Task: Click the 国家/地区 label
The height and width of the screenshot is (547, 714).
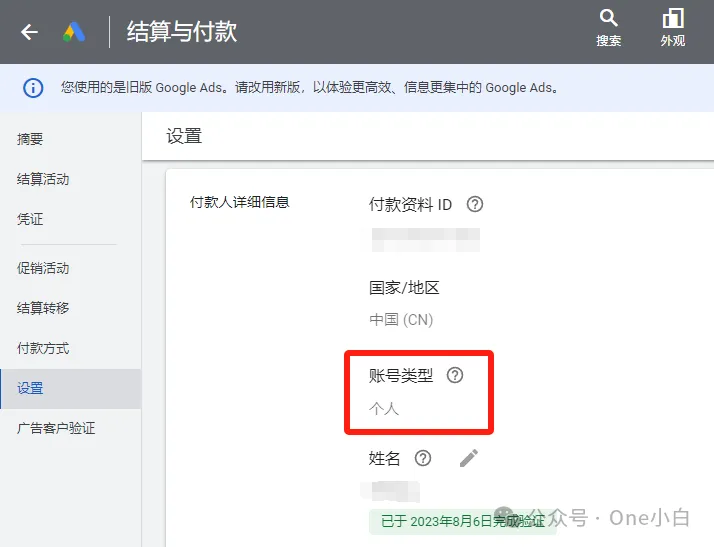Action: (404, 288)
